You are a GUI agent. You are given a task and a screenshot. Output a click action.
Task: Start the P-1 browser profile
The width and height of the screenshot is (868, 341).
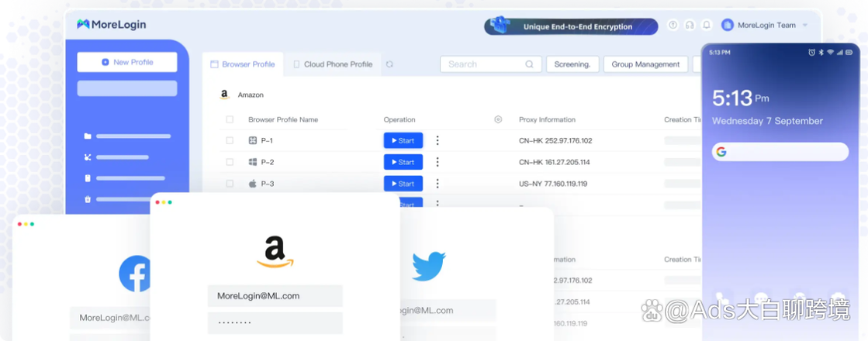403,140
